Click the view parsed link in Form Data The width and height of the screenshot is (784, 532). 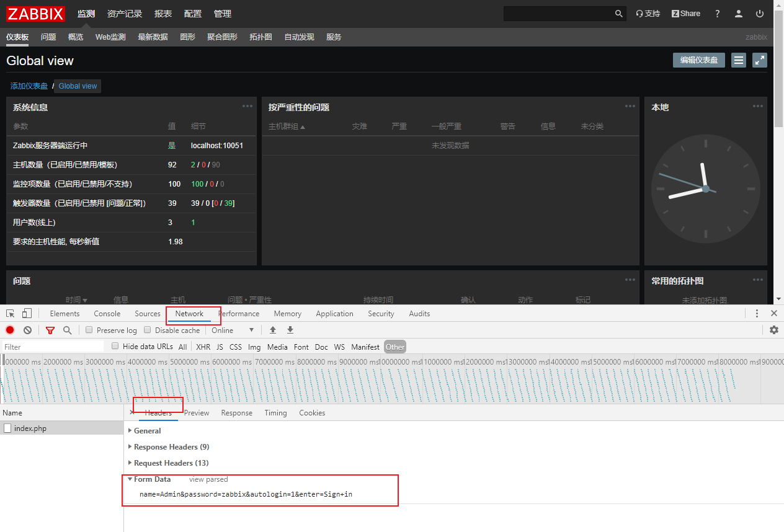point(208,479)
